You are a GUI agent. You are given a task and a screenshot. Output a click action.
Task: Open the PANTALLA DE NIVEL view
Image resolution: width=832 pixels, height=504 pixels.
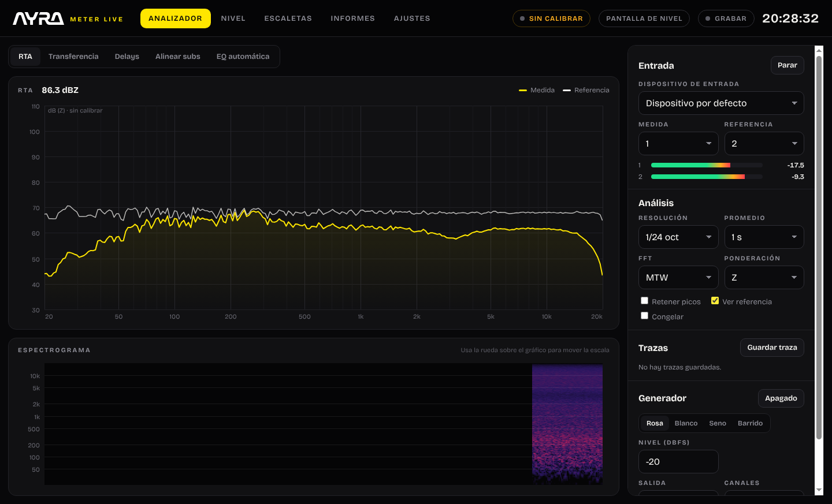click(644, 18)
